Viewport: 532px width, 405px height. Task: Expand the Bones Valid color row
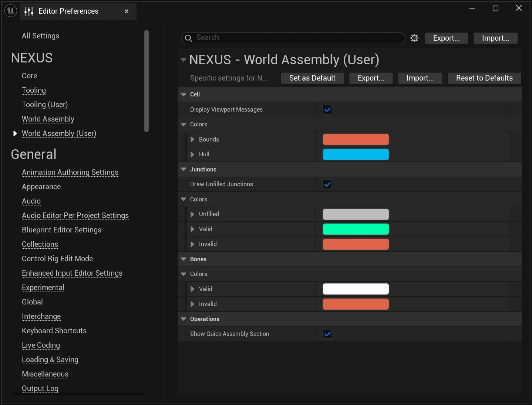tap(192, 289)
